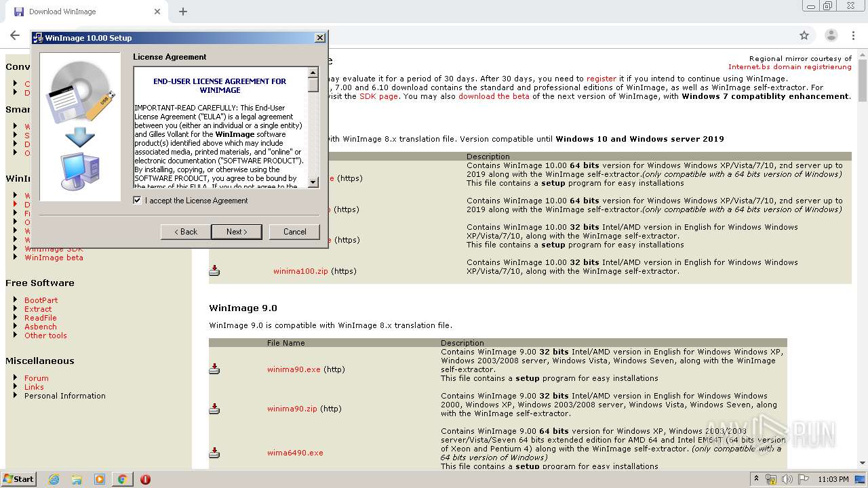The width and height of the screenshot is (868, 488).
Task: Launch Internet Explorer from taskbar
Action: click(54, 479)
